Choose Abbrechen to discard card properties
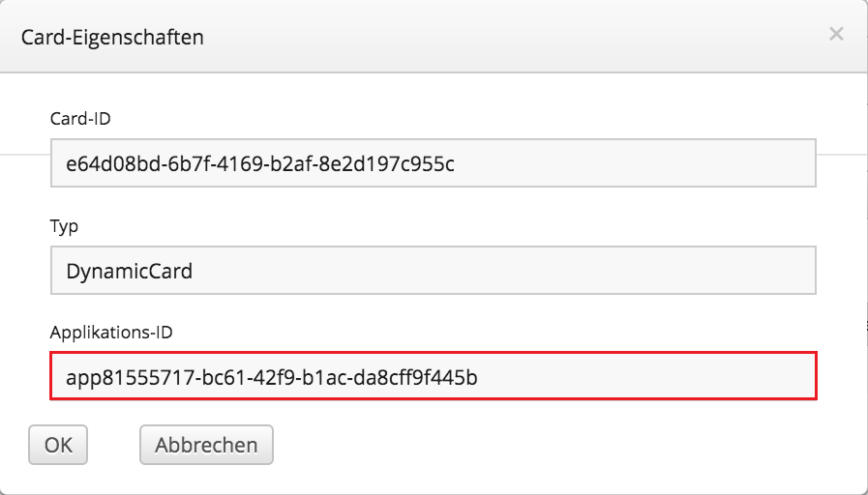The height and width of the screenshot is (495, 868). click(x=206, y=445)
